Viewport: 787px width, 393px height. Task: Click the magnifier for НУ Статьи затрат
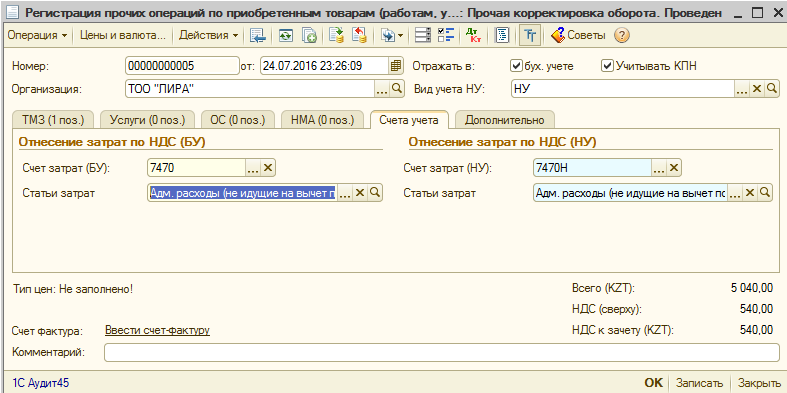tap(764, 193)
